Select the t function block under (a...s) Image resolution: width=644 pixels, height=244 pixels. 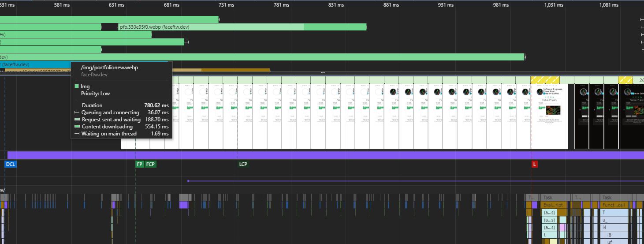click(x=549, y=235)
